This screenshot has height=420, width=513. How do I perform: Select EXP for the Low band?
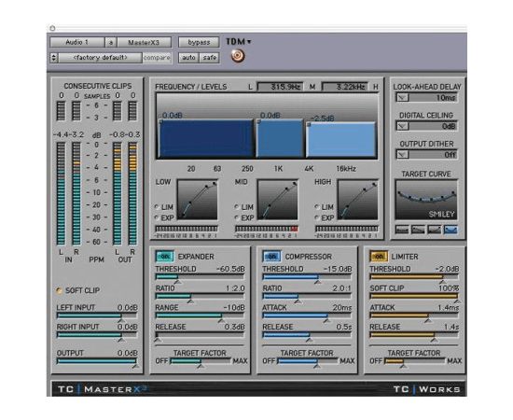(157, 217)
